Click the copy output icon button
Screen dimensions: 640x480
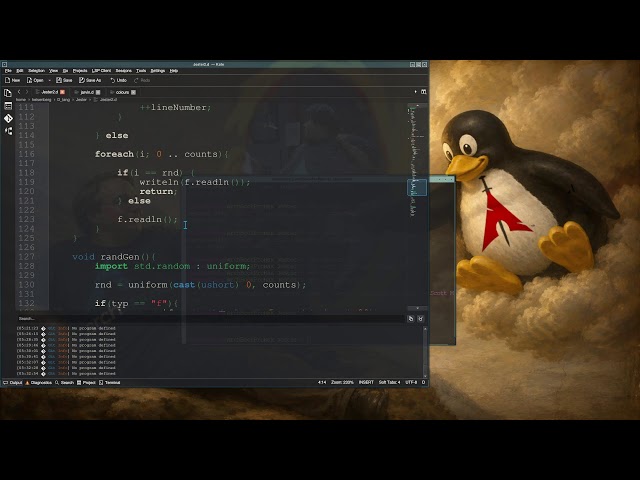(411, 319)
